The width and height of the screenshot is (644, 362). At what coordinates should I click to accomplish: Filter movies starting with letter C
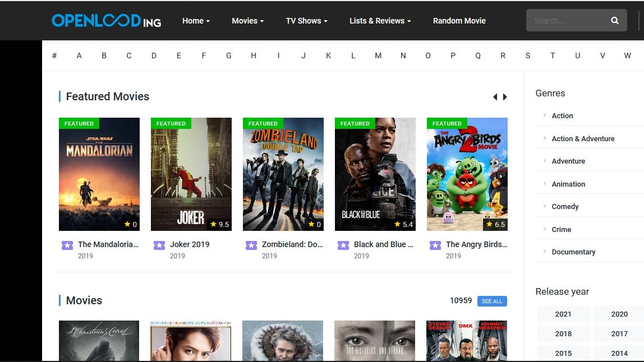click(x=129, y=55)
